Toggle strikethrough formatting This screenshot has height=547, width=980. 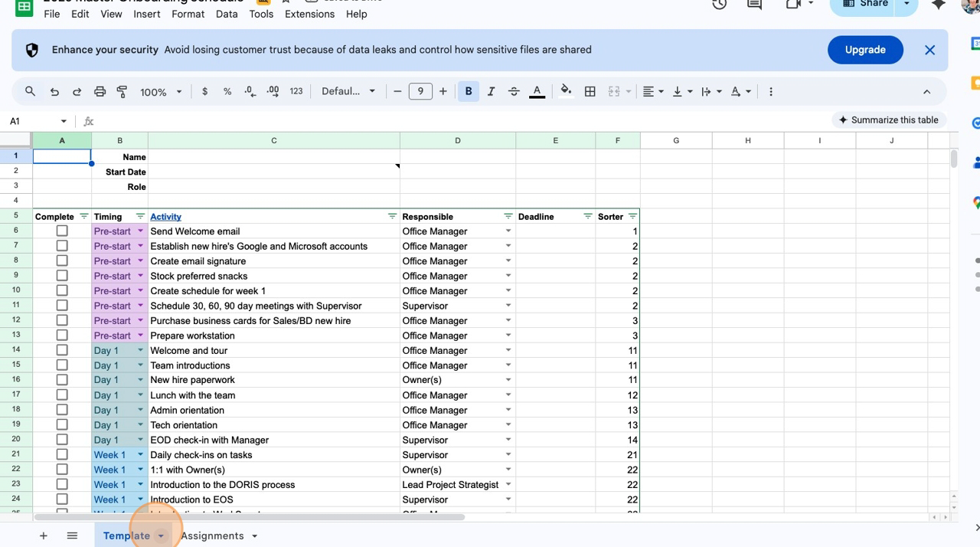pos(514,91)
